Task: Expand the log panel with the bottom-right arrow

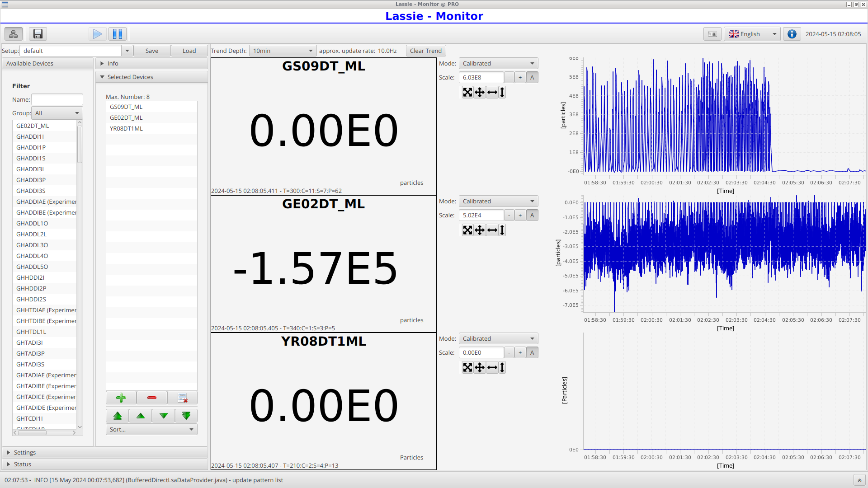Action: tap(859, 480)
